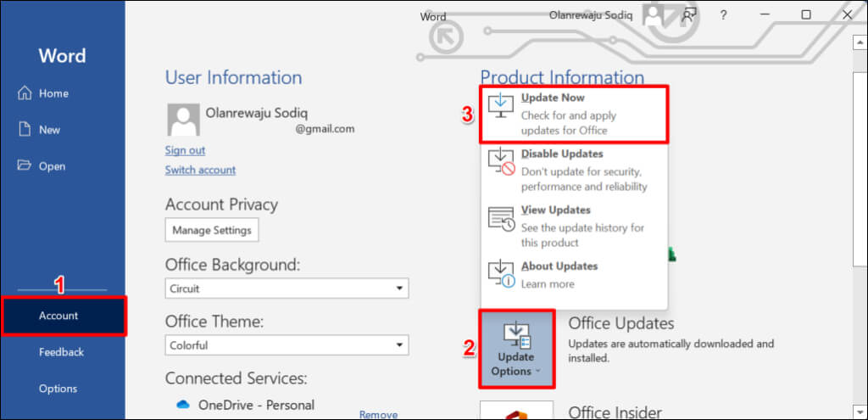Click the Home house icon
Viewport: 868px width, 420px height.
[25, 93]
